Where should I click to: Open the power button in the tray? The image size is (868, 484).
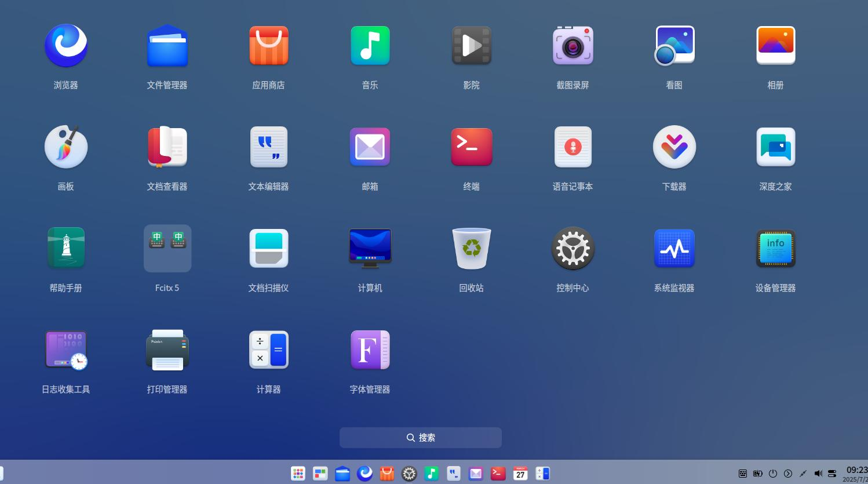point(773,474)
